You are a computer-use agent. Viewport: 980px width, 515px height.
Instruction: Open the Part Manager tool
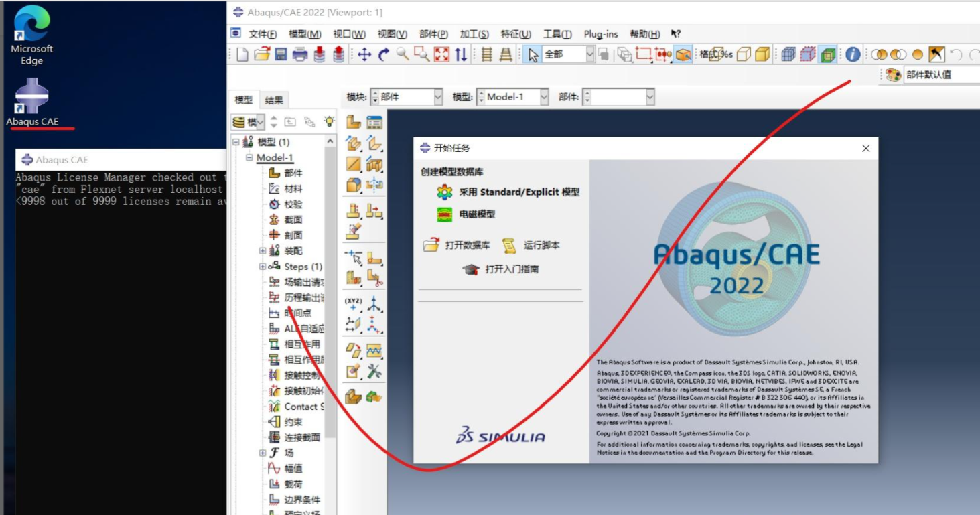(374, 121)
